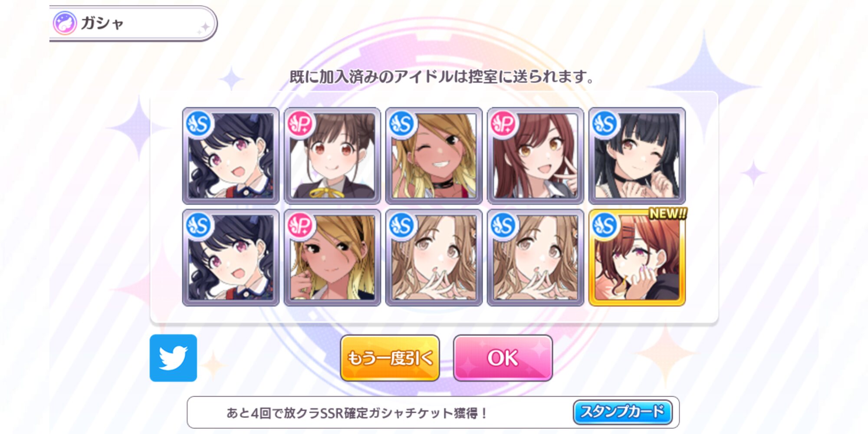Click the round ガシャ header icon

[65, 23]
